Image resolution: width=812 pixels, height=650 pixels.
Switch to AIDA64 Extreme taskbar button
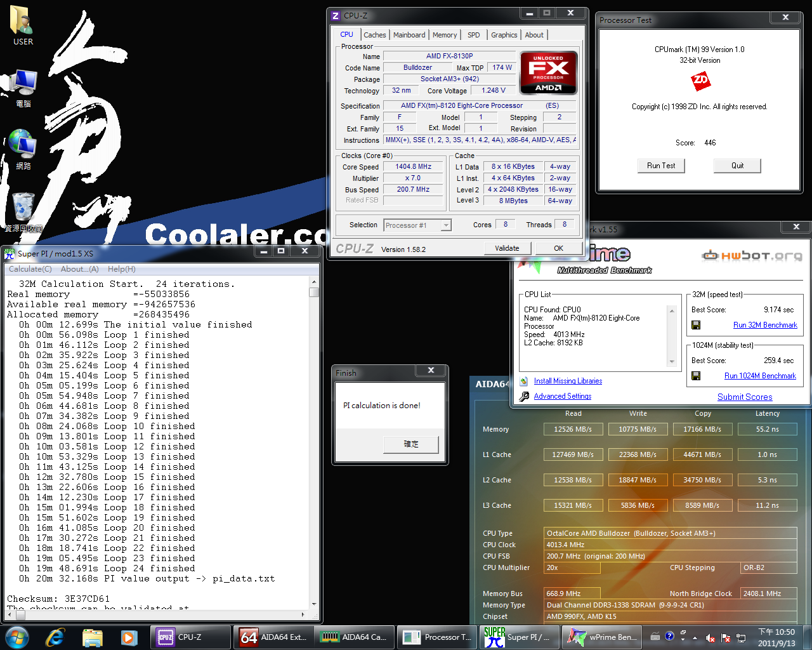(273, 637)
